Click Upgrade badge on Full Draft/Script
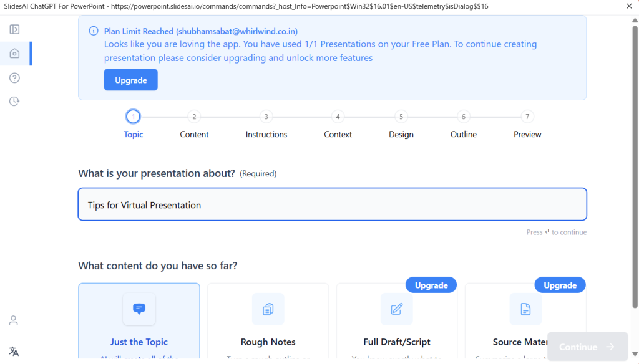 (x=431, y=285)
